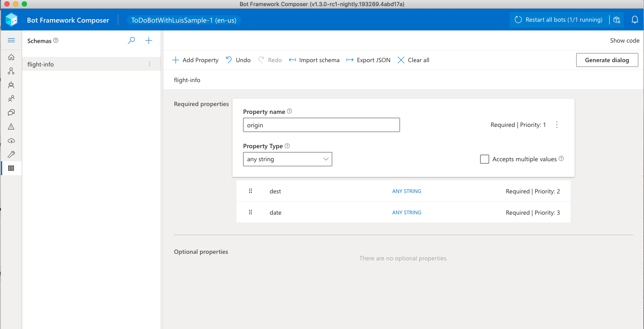Viewport: 644px width, 329px height.
Task: Switch to Show code view
Action: click(624, 40)
